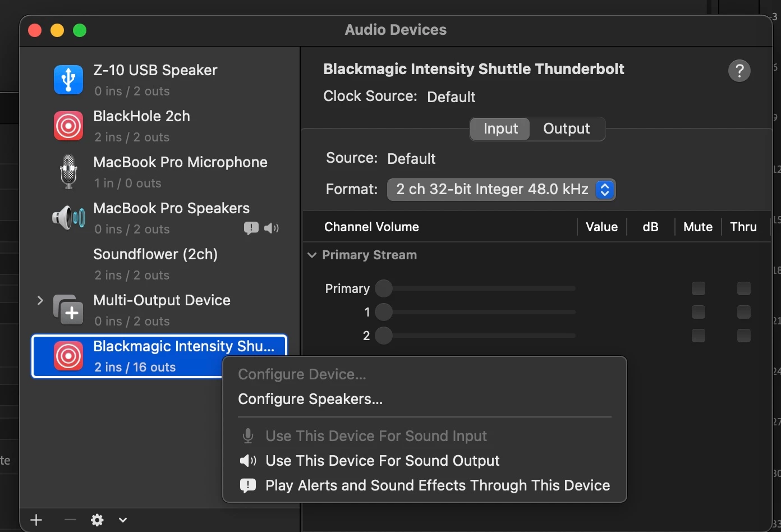
Task: Toggle Mute checkbox for Primary channel
Action: tap(699, 288)
